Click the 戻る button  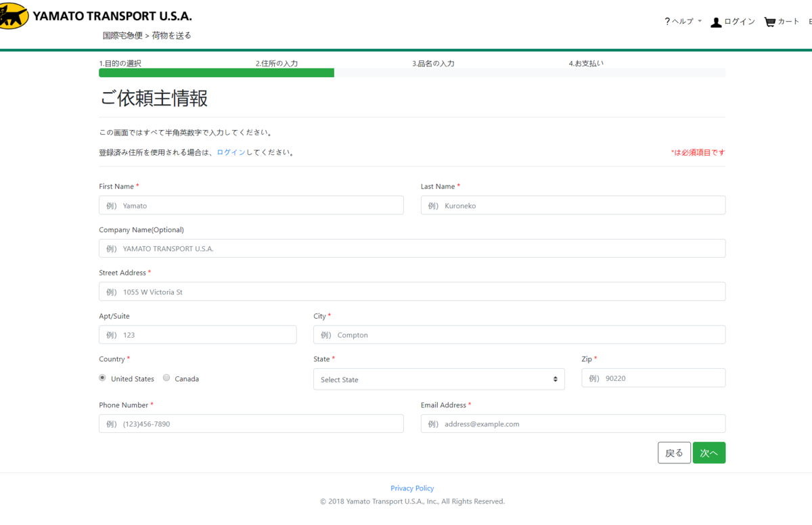click(x=674, y=453)
